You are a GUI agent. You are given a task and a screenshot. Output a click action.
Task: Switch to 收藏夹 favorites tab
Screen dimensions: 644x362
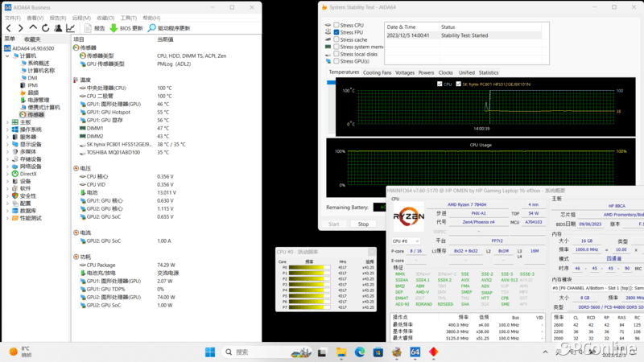point(32,39)
